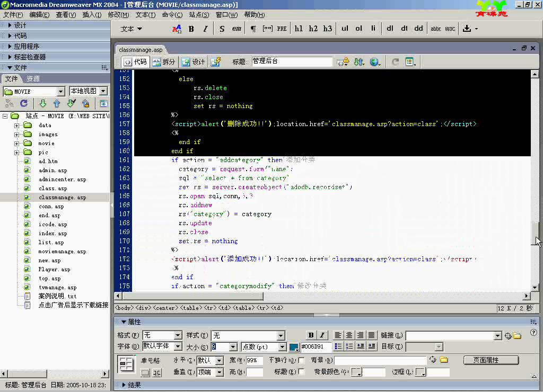
Task: Select conn.asp in the file list
Action: pyautogui.click(x=51, y=207)
